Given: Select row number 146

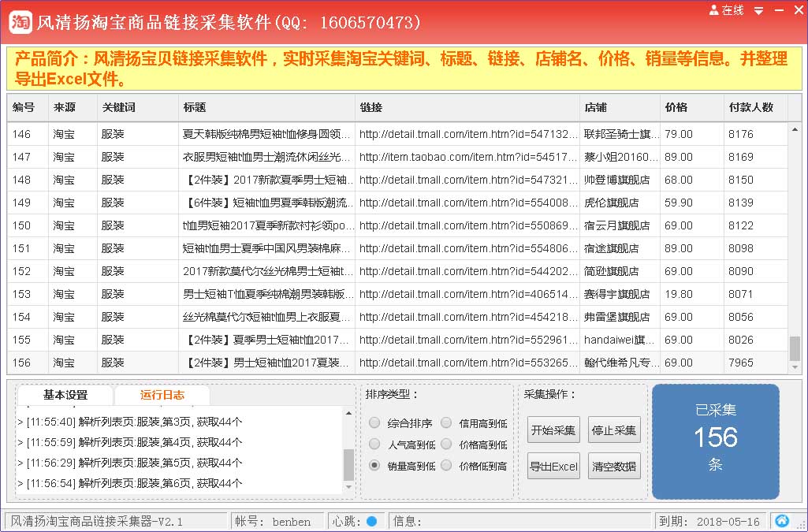Looking at the screenshot, I should pyautogui.click(x=21, y=135).
